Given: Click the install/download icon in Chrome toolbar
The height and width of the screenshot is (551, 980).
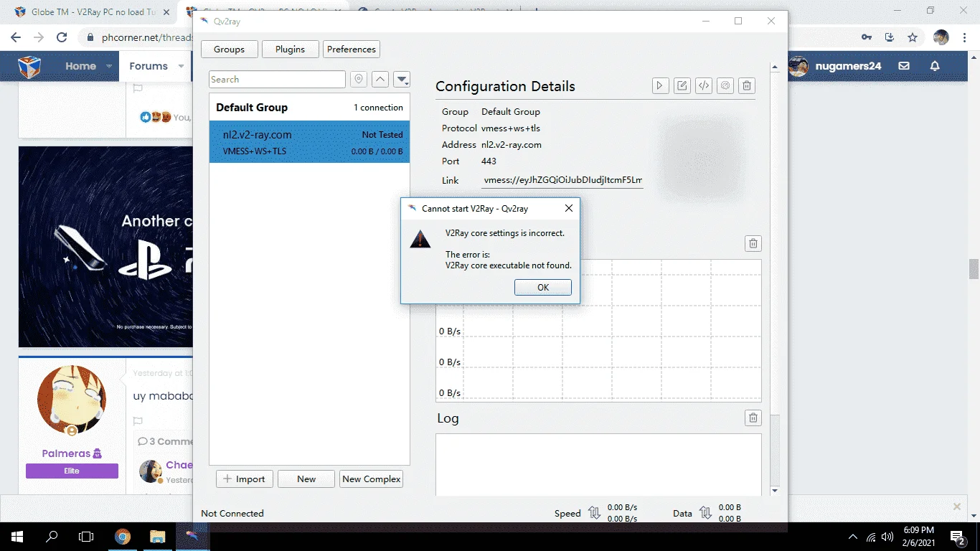Looking at the screenshot, I should click(x=890, y=37).
